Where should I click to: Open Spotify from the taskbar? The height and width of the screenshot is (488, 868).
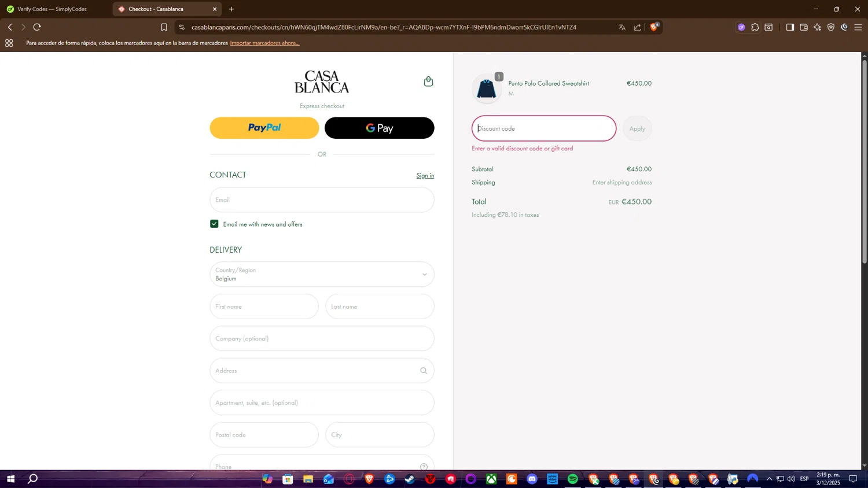pos(572,479)
